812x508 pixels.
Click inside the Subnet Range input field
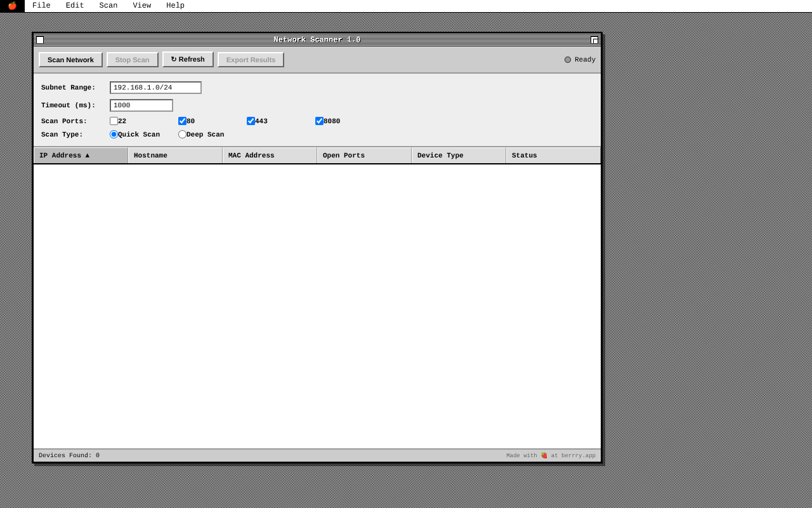(155, 87)
